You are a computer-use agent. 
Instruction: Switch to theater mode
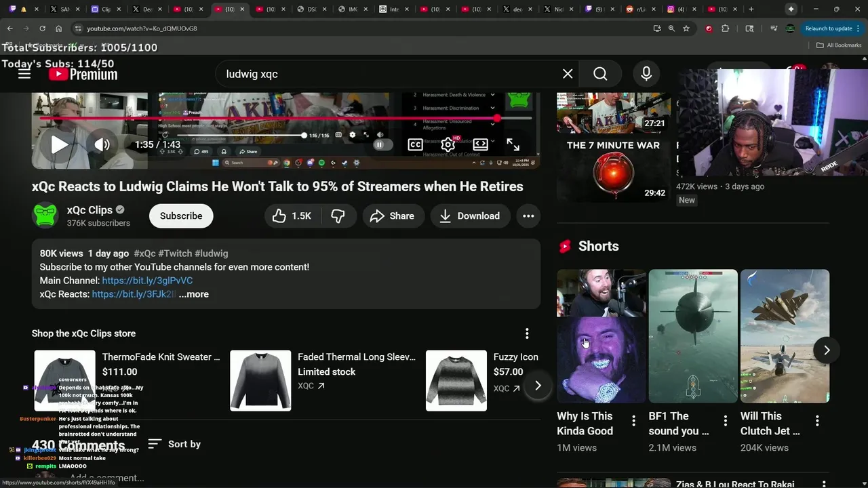pos(480,144)
